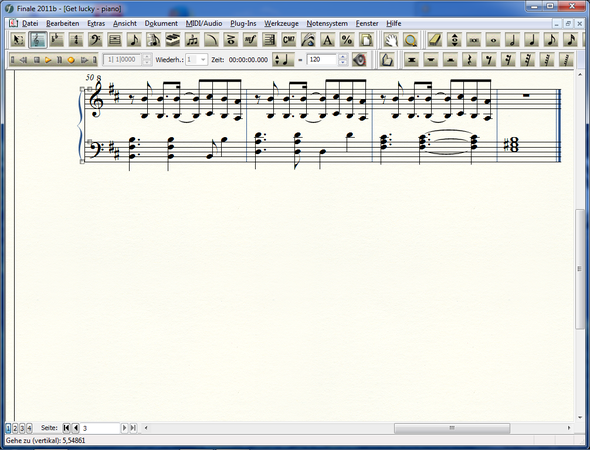Select the Page Layout tool
The height and width of the screenshot is (450, 590).
point(366,40)
